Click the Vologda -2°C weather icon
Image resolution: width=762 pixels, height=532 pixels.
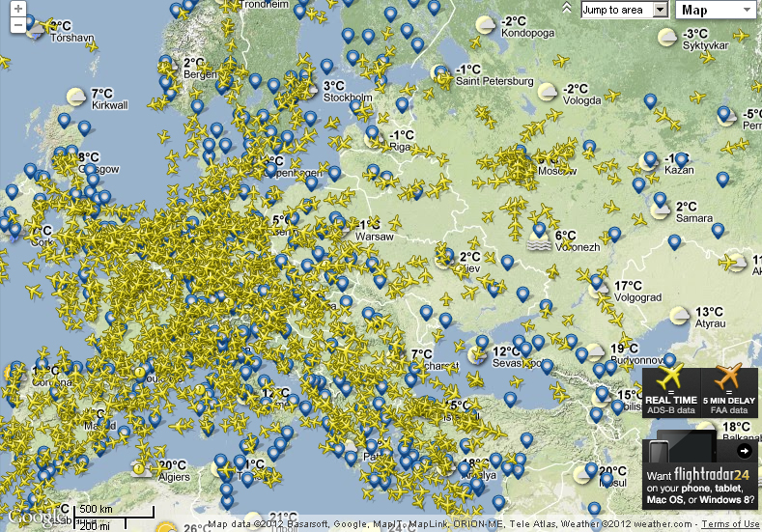[x=547, y=92]
